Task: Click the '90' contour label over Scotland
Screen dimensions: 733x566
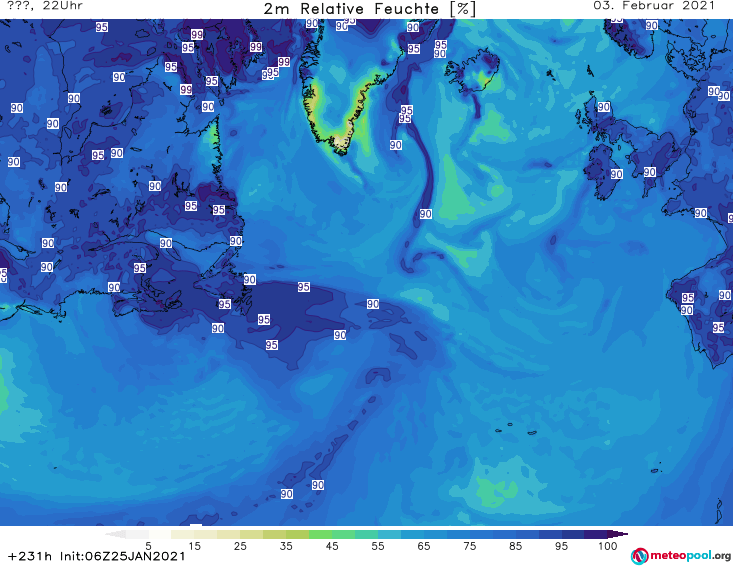Action: coord(604,107)
